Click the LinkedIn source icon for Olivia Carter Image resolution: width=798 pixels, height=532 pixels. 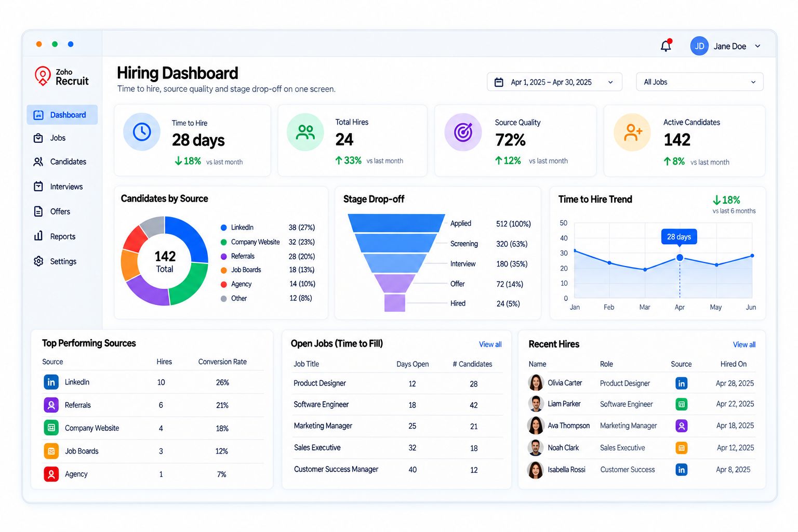coord(682,383)
